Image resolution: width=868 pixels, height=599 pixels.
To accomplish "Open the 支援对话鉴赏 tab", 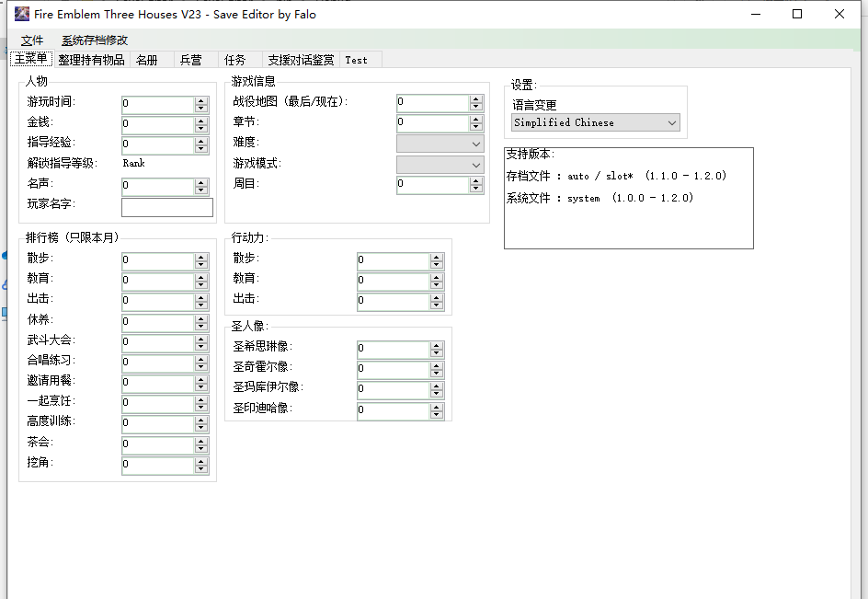I will coord(302,60).
